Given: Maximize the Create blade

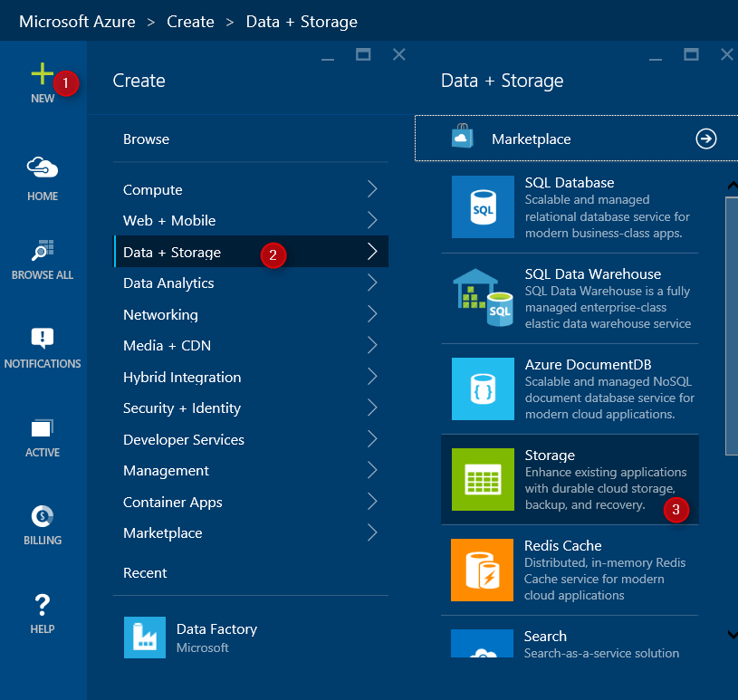Looking at the screenshot, I should coord(363,54).
